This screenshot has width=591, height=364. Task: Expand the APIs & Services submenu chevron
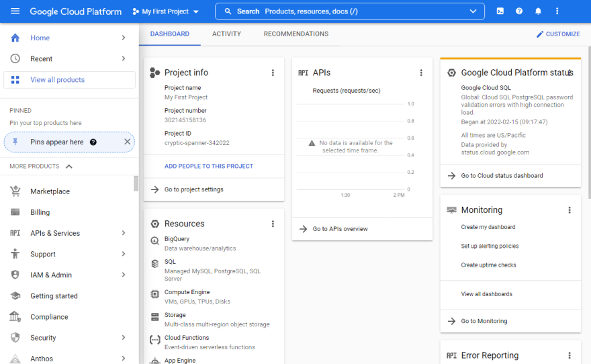[124, 233]
